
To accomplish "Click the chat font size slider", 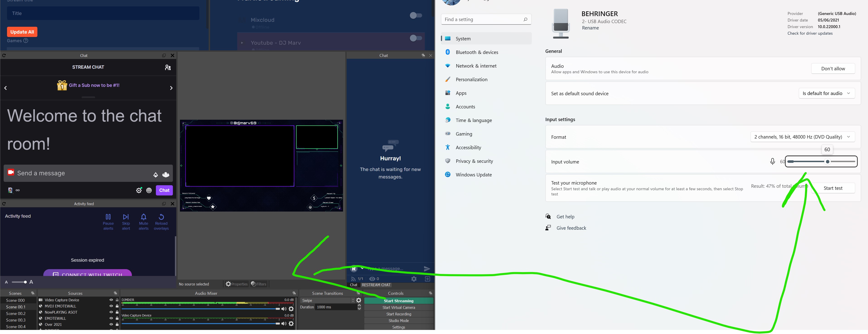I will point(19,282).
